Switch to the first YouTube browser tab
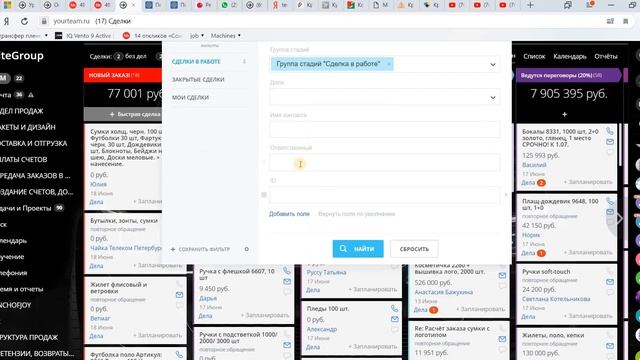Viewport: 640px width, 360px height. (456, 5)
